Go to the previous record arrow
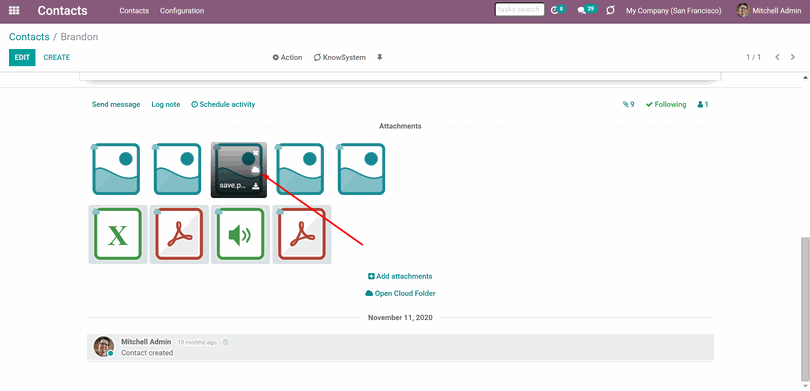This screenshot has height=391, width=810. [x=777, y=57]
